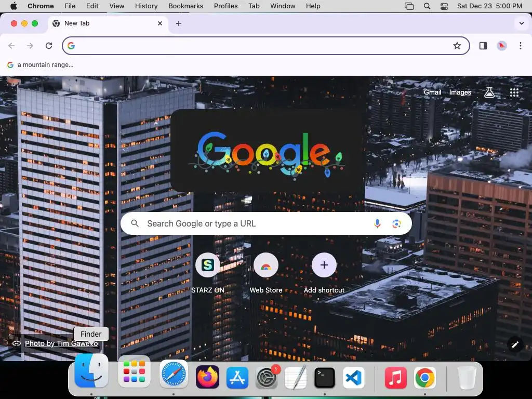Click the Search Google or type a URL box
532x399 pixels.
click(x=266, y=223)
